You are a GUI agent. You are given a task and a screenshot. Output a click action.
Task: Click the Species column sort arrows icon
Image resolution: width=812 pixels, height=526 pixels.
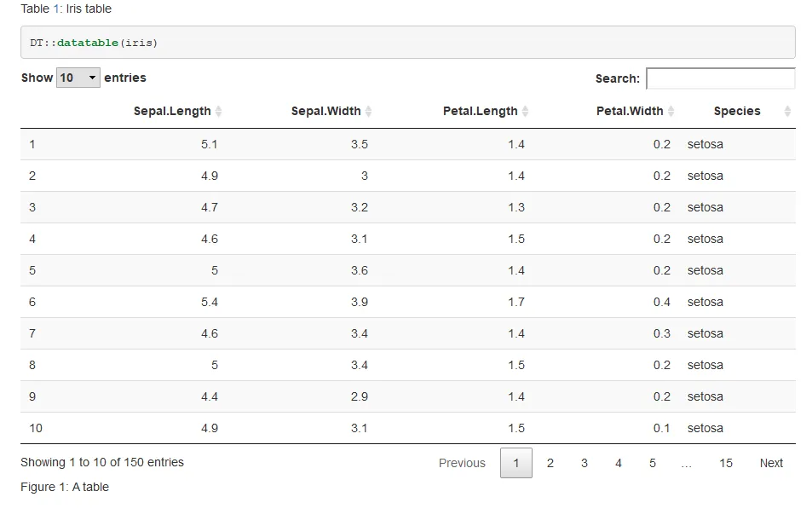click(x=787, y=112)
